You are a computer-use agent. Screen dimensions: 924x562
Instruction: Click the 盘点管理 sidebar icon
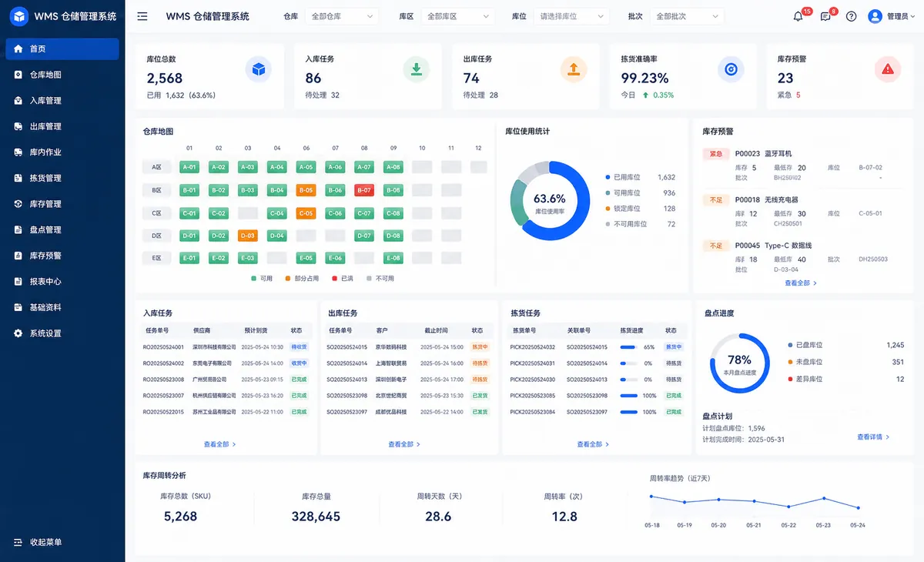(18, 229)
